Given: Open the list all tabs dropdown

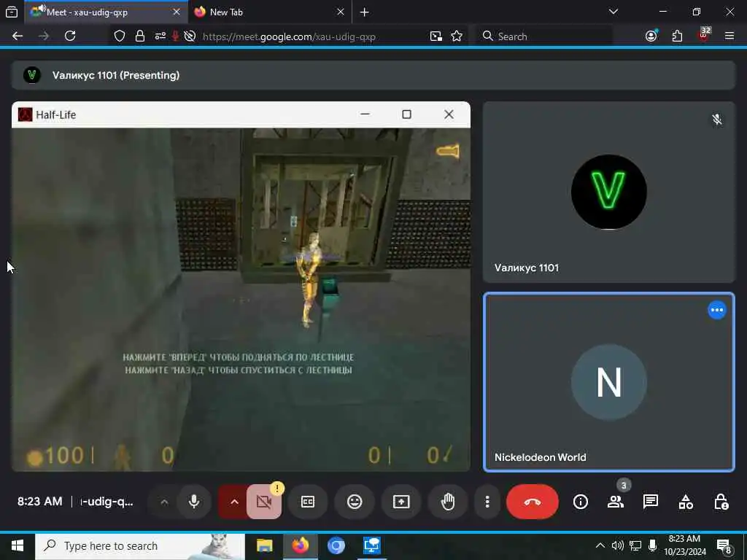Looking at the screenshot, I should (613, 12).
